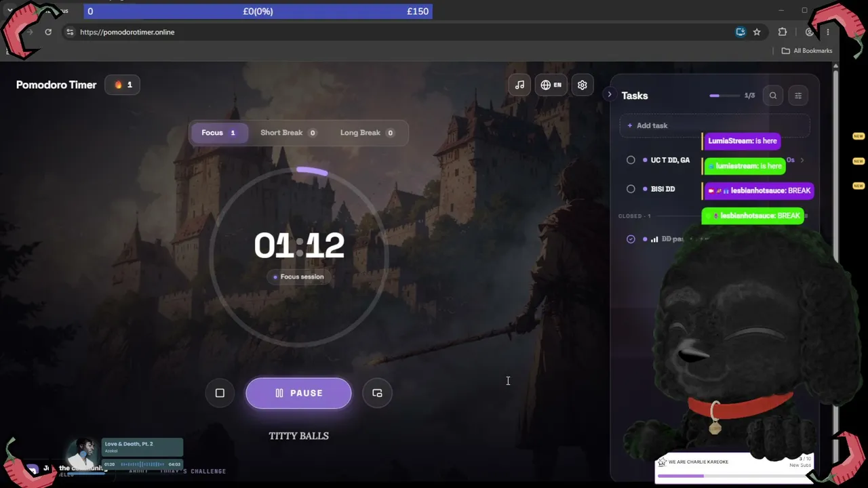Select the BISI DD task title
The image size is (868, 488).
(663, 189)
